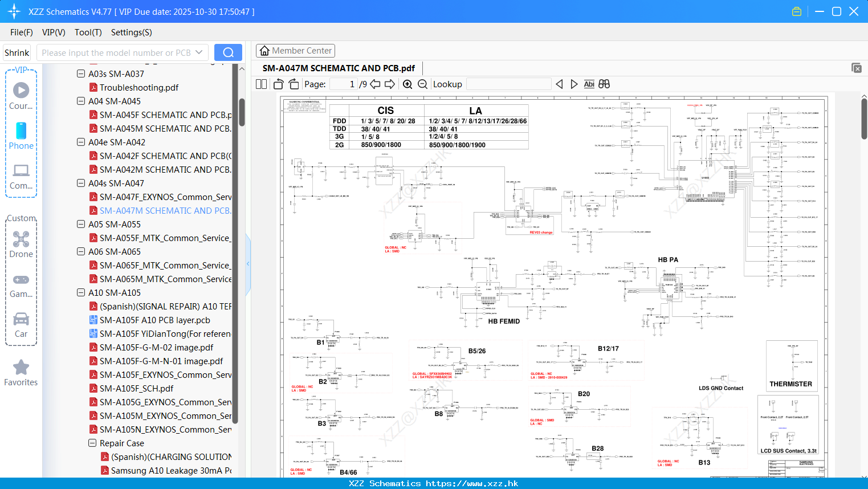Screen dimensions: 868x489
Task: Open Member Center
Action: (x=295, y=51)
